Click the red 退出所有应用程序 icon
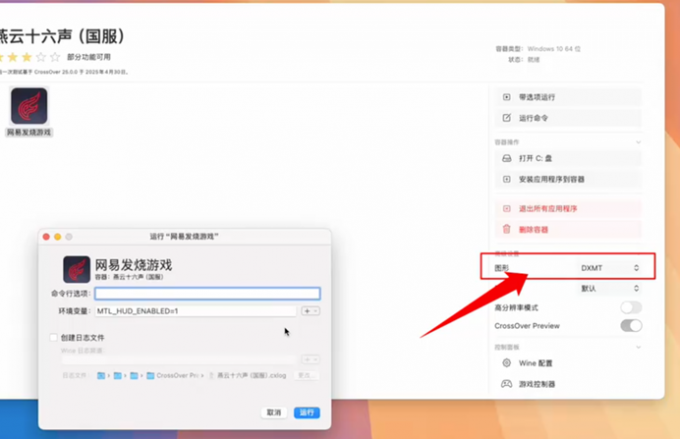Viewport: 680px width, 439px height. [506, 209]
